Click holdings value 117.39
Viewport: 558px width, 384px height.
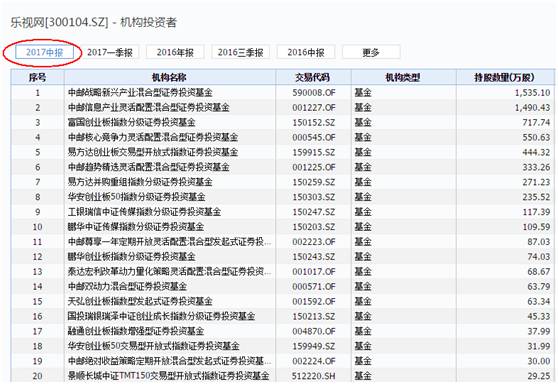536,212
